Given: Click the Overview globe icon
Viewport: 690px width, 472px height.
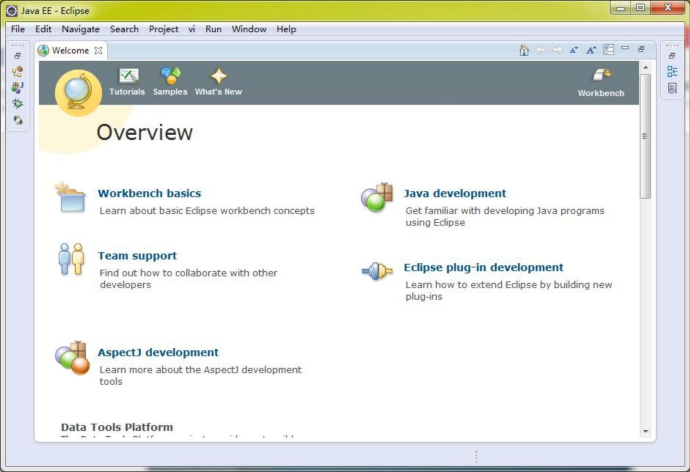Looking at the screenshot, I should click(78, 93).
